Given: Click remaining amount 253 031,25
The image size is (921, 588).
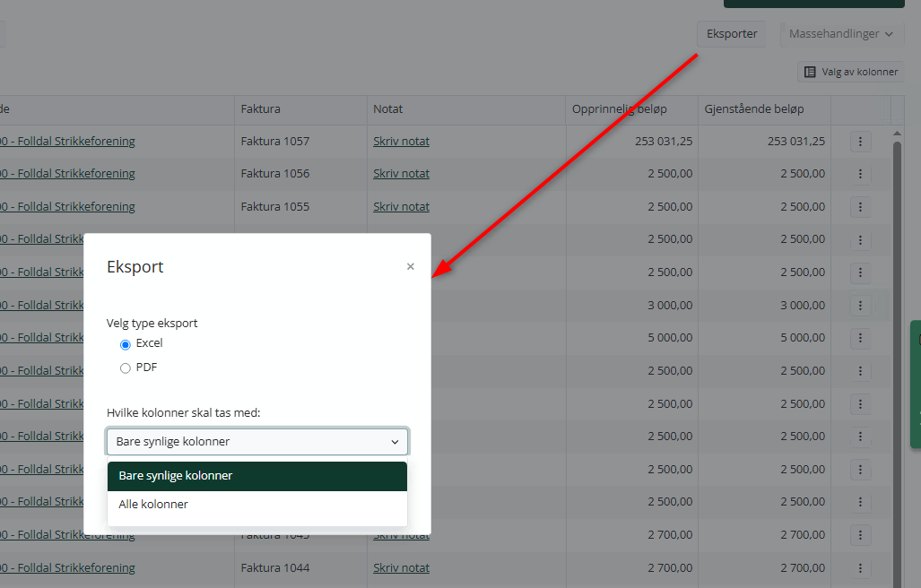Looking at the screenshot, I should click(795, 142).
